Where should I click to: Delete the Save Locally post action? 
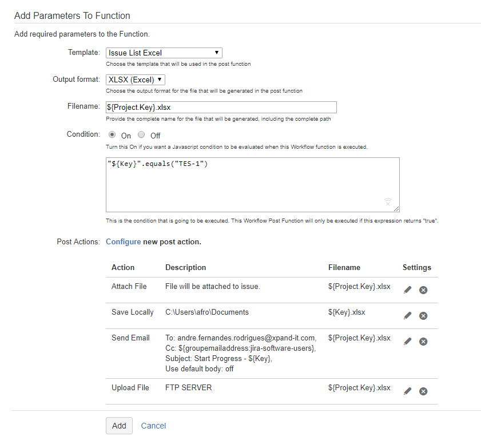click(x=423, y=316)
